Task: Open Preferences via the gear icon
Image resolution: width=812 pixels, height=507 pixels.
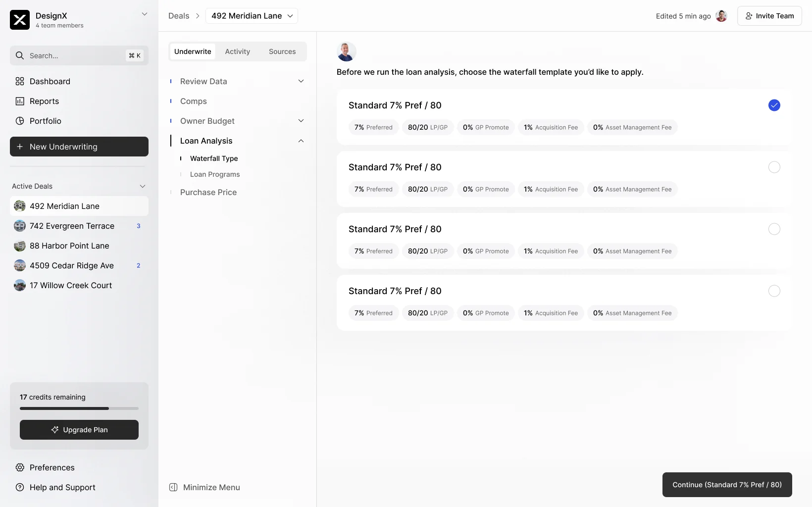Action: 20,467
